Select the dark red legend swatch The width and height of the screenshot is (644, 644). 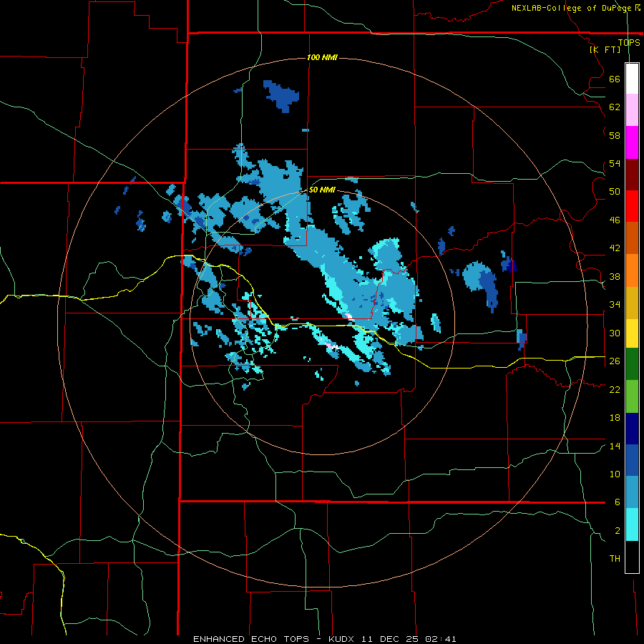(x=632, y=175)
